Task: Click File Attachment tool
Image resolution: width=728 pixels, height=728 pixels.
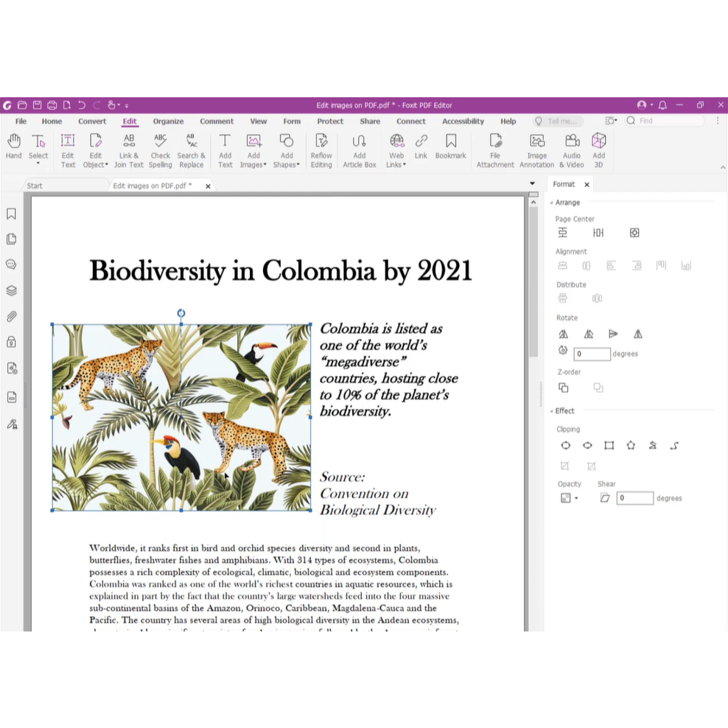Action: coord(495,150)
